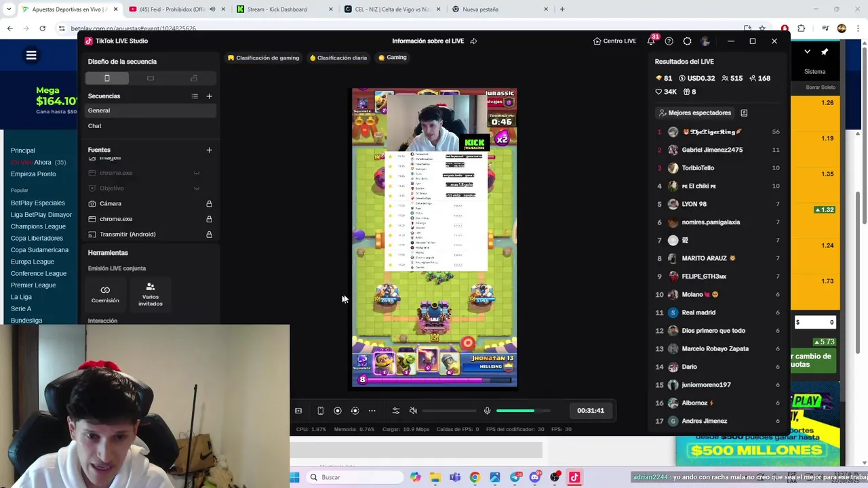Click the pin icon in betting slip
The height and width of the screenshot is (488, 868).
coord(825,52)
